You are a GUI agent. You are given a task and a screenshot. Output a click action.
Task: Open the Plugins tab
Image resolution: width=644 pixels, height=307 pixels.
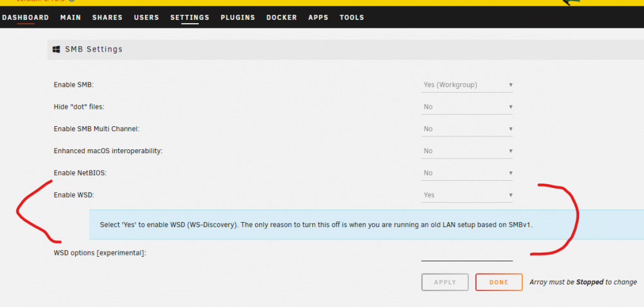[238, 17]
